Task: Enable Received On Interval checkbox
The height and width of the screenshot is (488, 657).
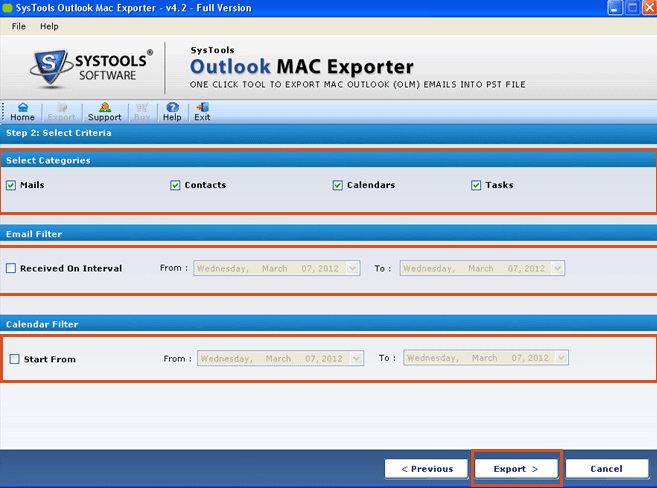Action: coord(11,268)
